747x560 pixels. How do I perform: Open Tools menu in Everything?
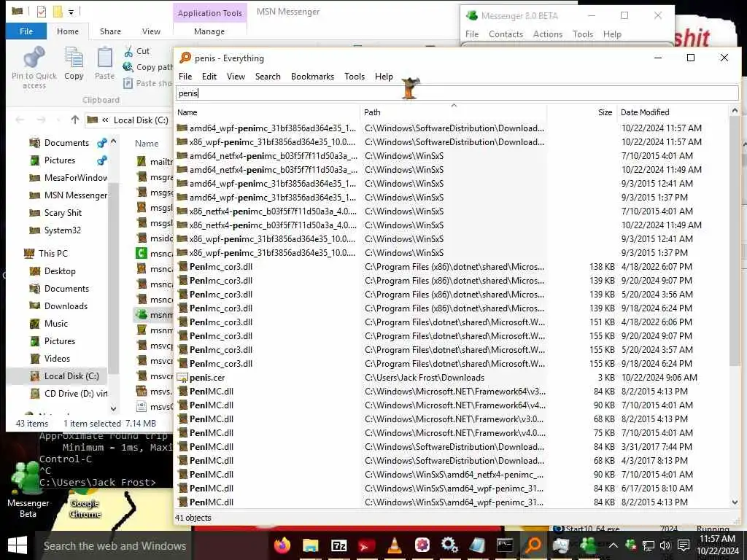pos(355,77)
